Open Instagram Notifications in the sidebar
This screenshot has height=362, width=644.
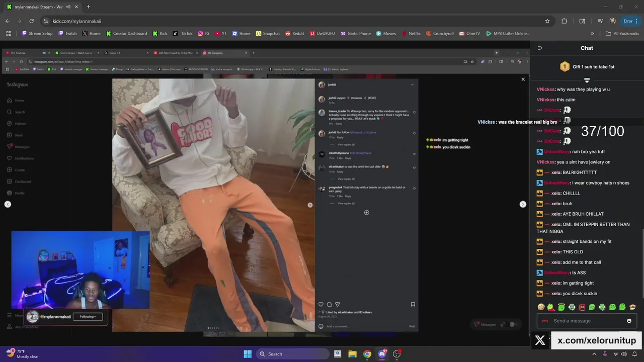20,158
